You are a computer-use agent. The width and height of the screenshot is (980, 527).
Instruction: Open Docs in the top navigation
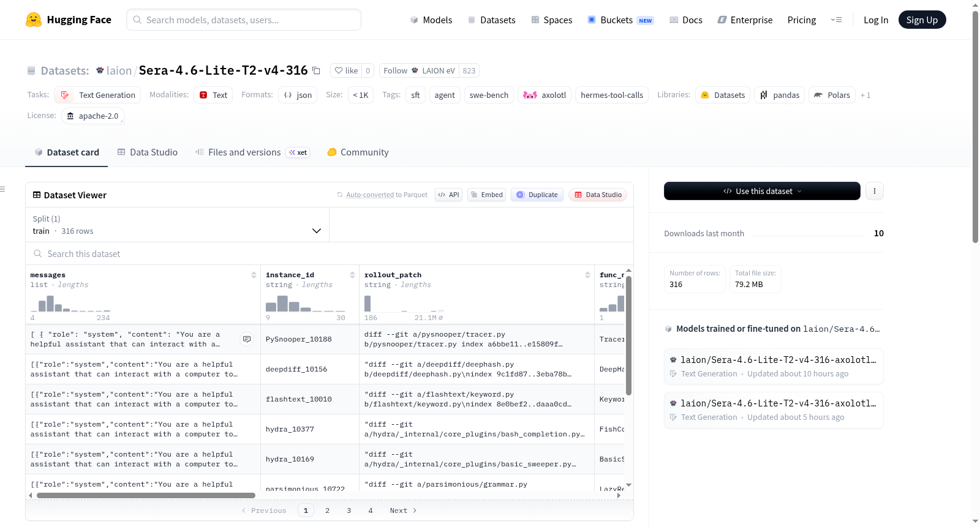[685, 20]
